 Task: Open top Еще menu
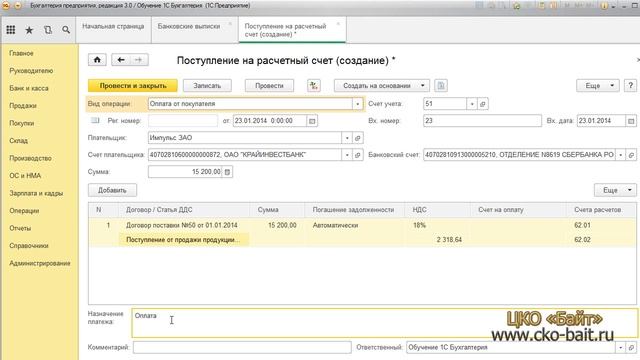598,86
